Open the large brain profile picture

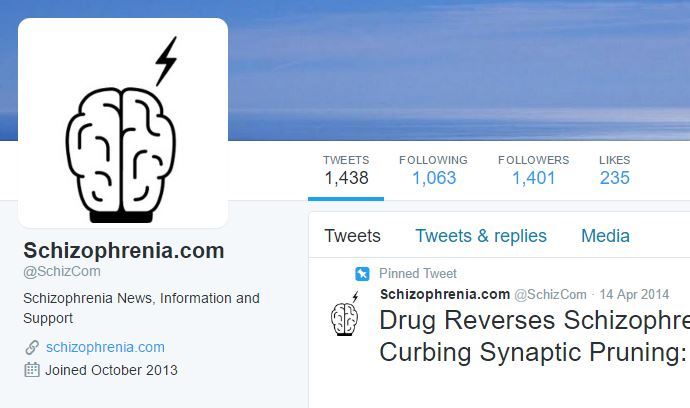tap(123, 123)
